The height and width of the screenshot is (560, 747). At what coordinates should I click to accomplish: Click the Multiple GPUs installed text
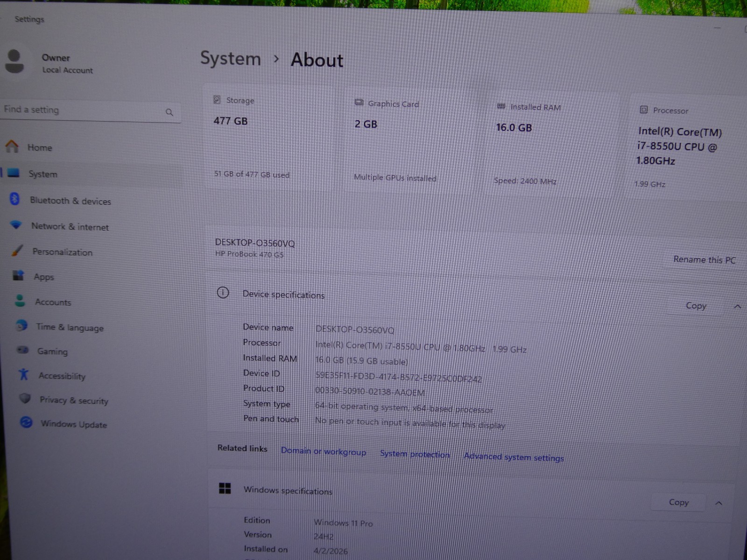[395, 177]
